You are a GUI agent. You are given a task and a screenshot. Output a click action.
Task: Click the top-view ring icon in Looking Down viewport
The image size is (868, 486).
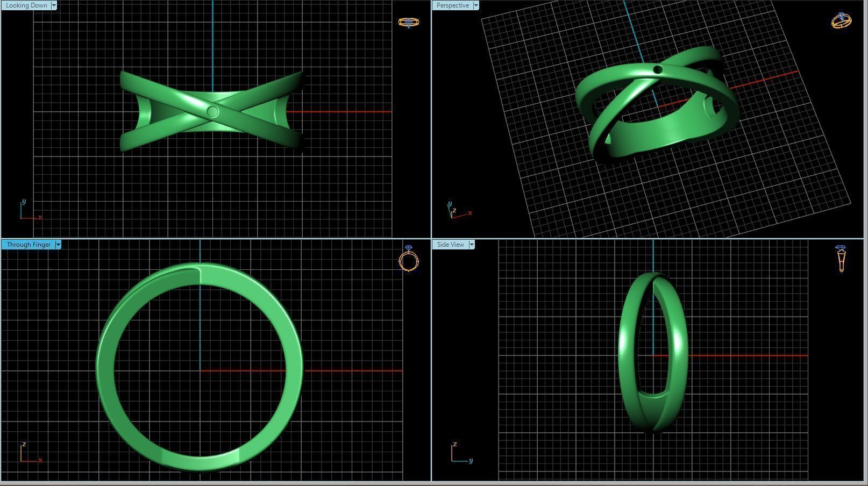pos(408,23)
